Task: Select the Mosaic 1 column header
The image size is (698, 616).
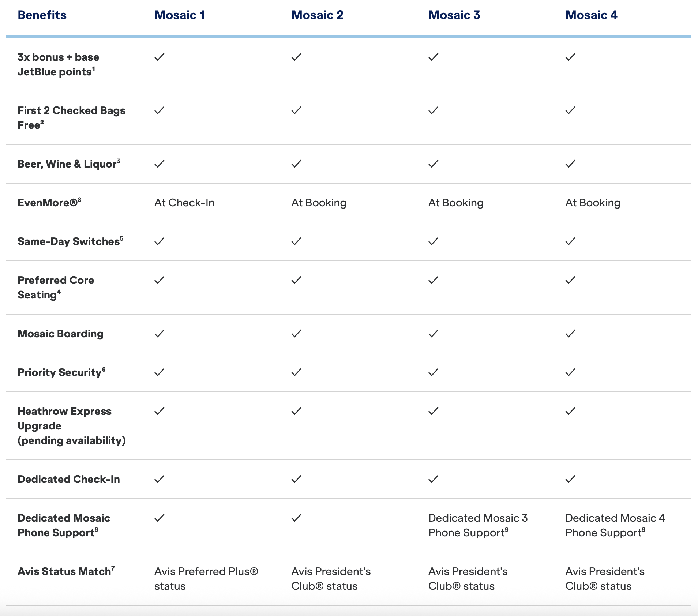Action: click(x=180, y=15)
